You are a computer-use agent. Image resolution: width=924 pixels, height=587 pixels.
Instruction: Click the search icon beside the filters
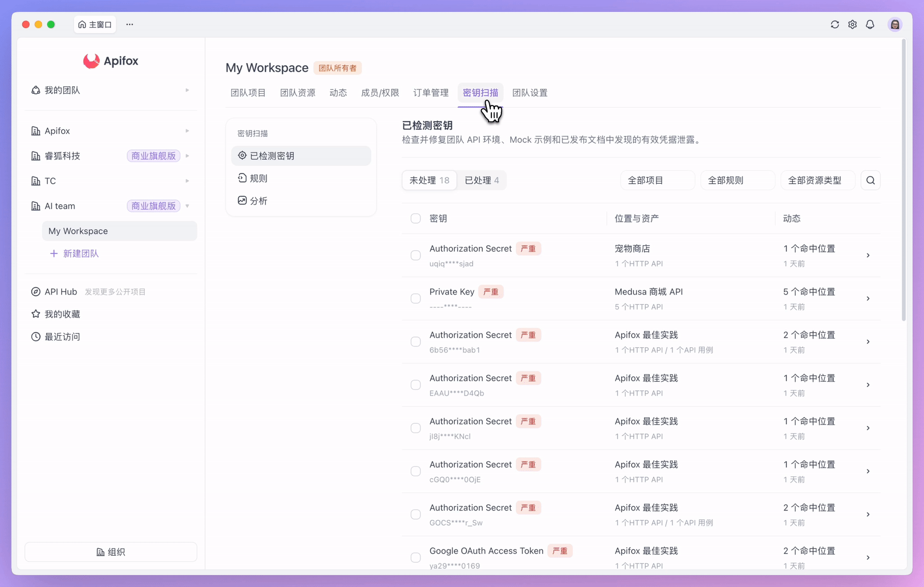(x=871, y=180)
